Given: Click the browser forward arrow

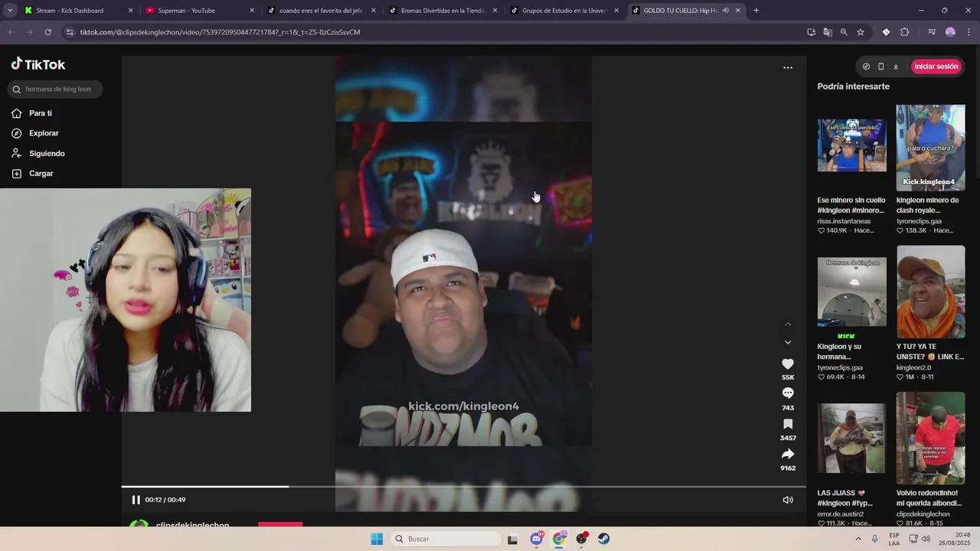Looking at the screenshot, I should coord(29,32).
